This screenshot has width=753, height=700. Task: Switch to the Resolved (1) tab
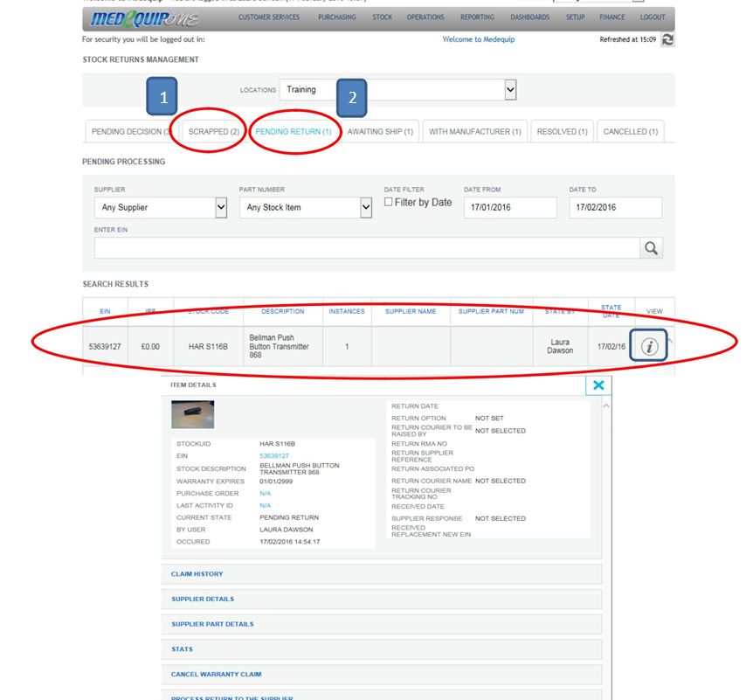pyautogui.click(x=562, y=132)
